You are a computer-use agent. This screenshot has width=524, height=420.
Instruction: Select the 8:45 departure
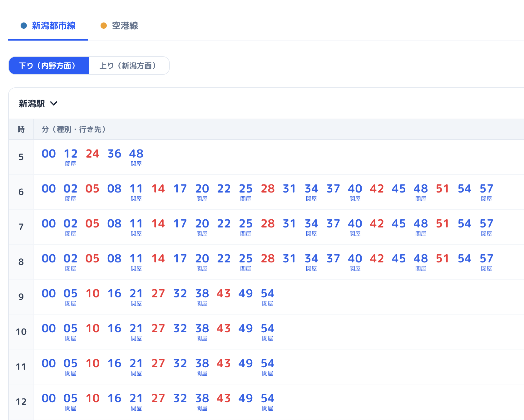[x=399, y=258]
